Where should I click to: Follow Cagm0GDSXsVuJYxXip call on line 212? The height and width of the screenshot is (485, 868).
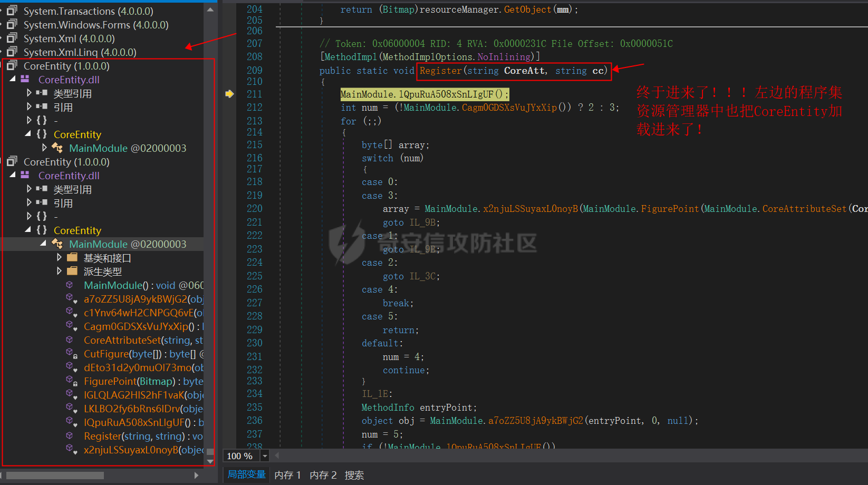tap(509, 108)
